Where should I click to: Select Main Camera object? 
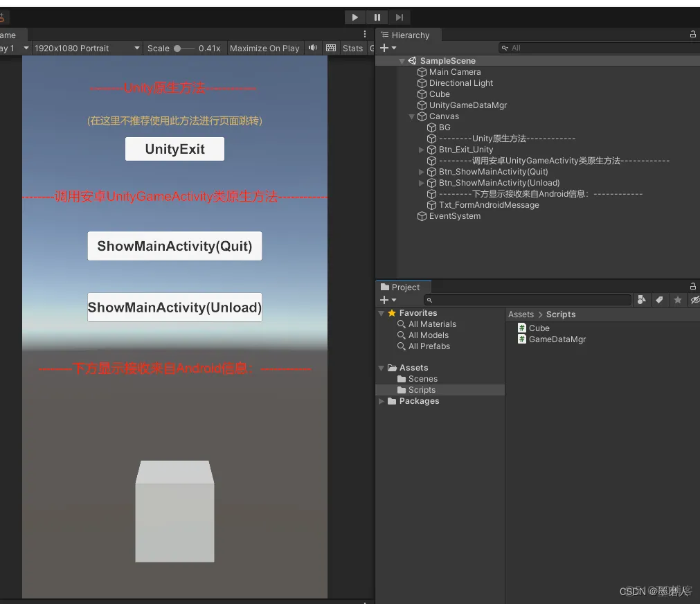pos(455,72)
